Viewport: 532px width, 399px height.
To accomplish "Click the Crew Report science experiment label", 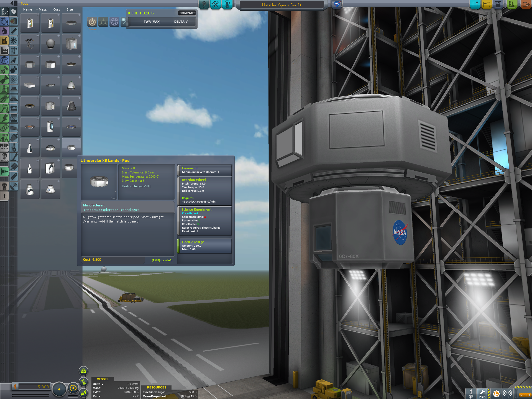I will click(x=190, y=213).
